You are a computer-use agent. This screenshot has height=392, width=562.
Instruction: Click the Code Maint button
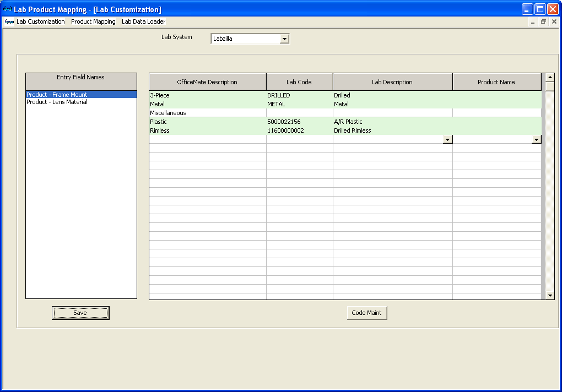367,313
